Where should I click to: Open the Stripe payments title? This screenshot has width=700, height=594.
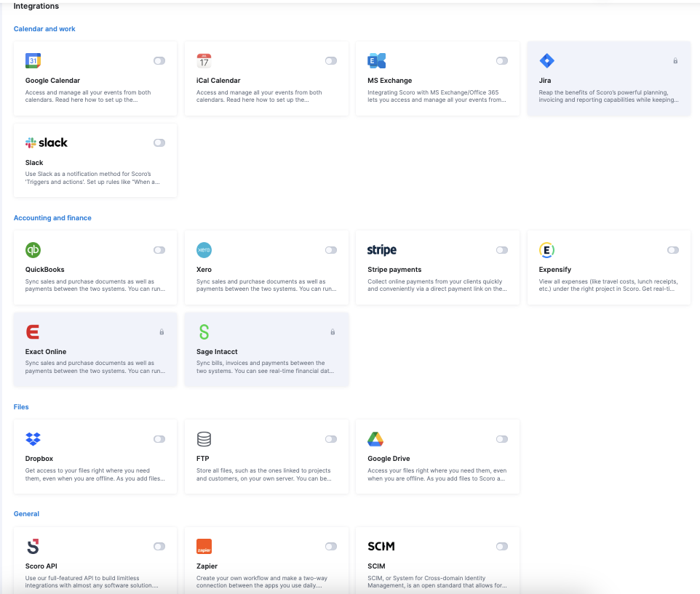394,270
